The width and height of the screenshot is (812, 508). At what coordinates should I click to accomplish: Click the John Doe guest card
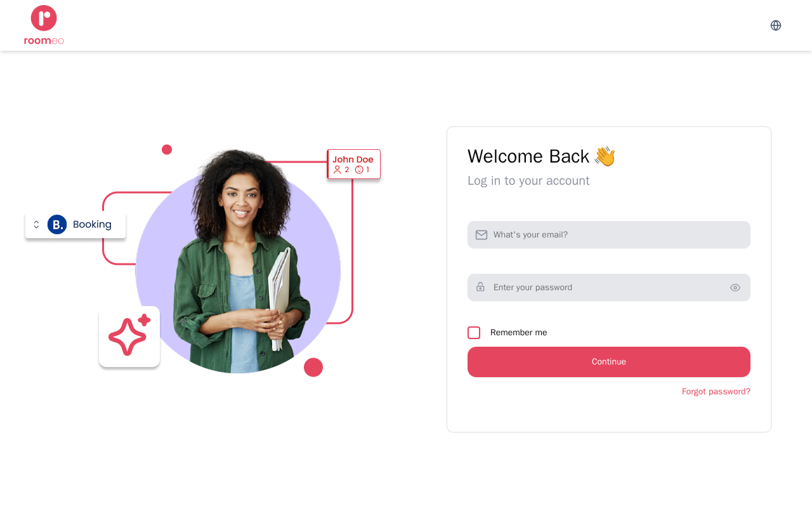click(353, 164)
